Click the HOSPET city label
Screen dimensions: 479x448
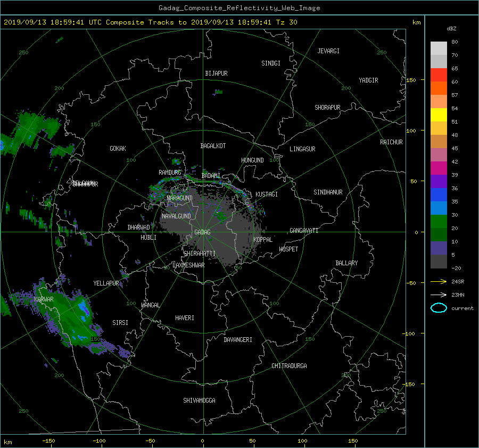click(x=288, y=249)
